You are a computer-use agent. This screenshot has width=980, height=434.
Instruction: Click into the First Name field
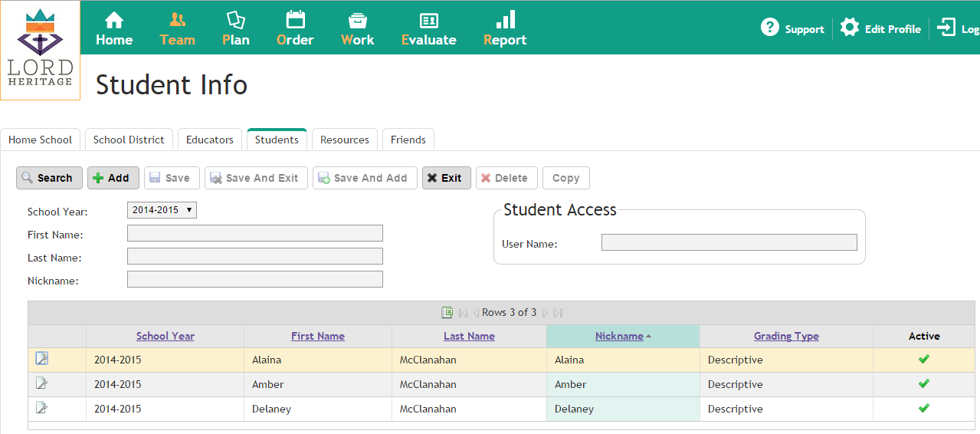click(254, 233)
